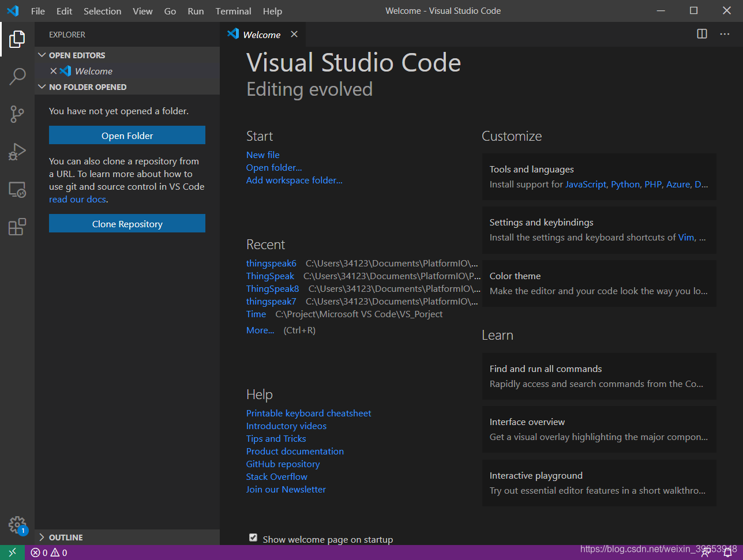Click the VS Code logo in title bar
The height and width of the screenshot is (560, 743).
tap(13, 11)
